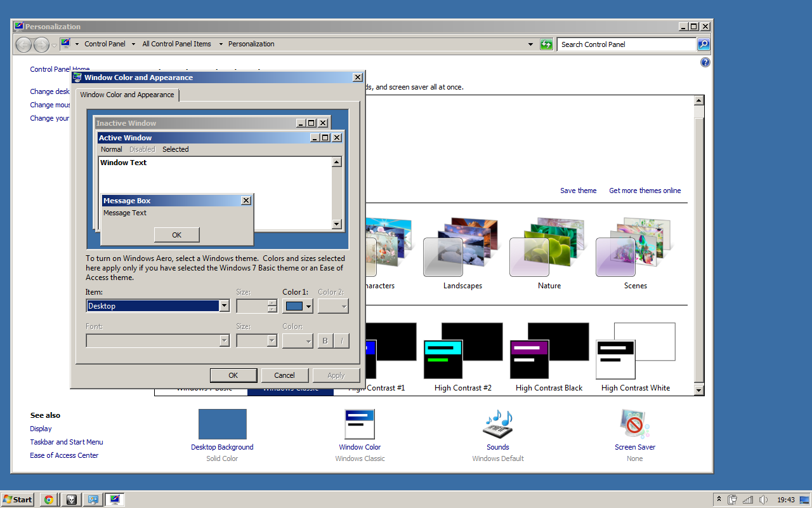
Task: Click Normal in the preview menu
Action: coord(112,149)
